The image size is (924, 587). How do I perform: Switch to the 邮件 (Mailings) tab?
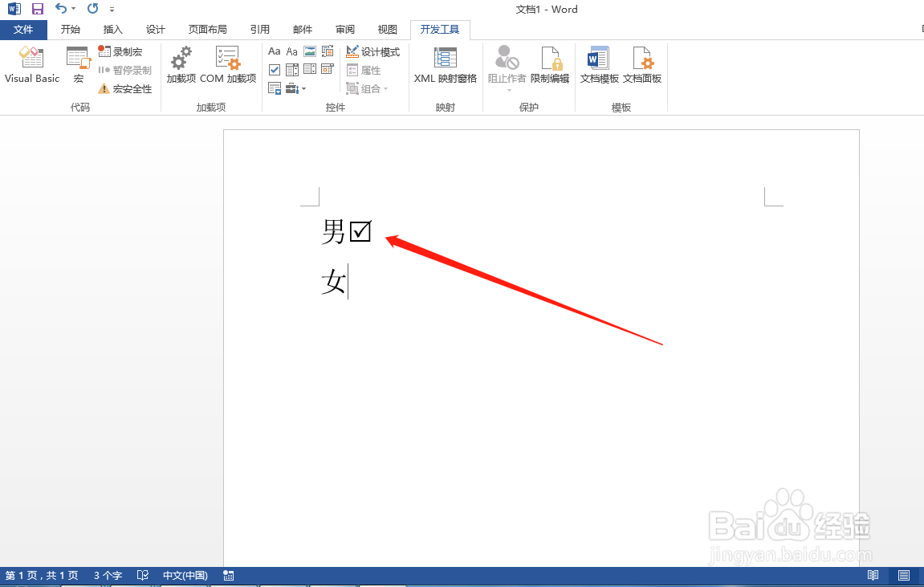303,30
